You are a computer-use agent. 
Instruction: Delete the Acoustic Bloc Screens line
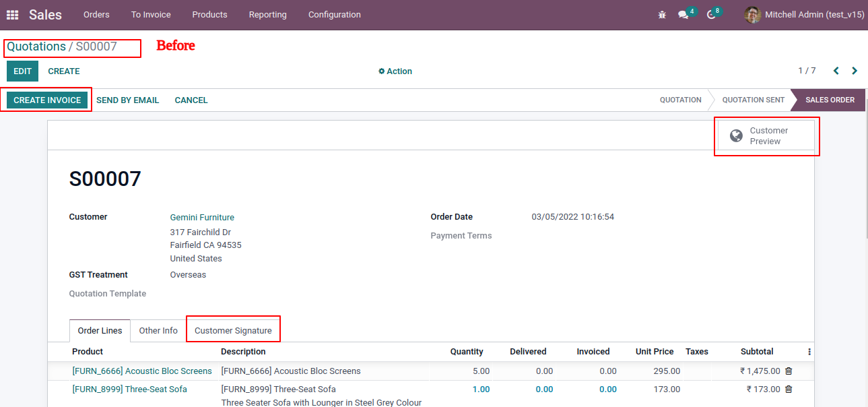(789, 371)
